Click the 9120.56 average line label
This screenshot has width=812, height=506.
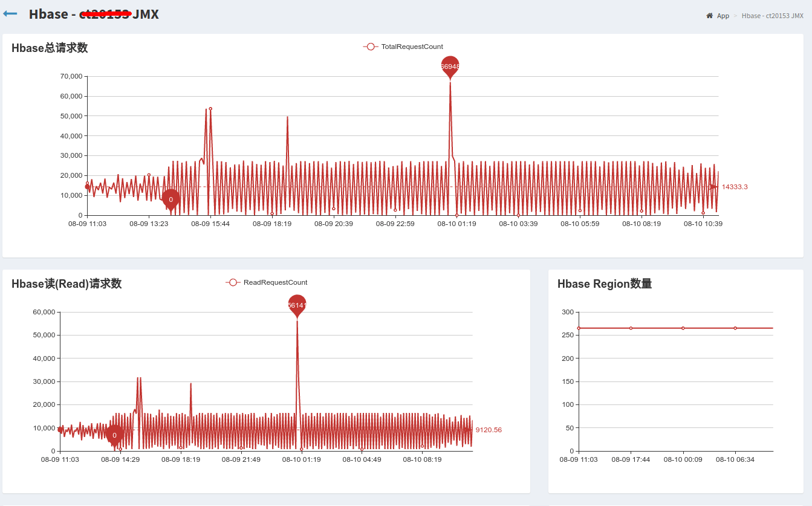(x=489, y=430)
